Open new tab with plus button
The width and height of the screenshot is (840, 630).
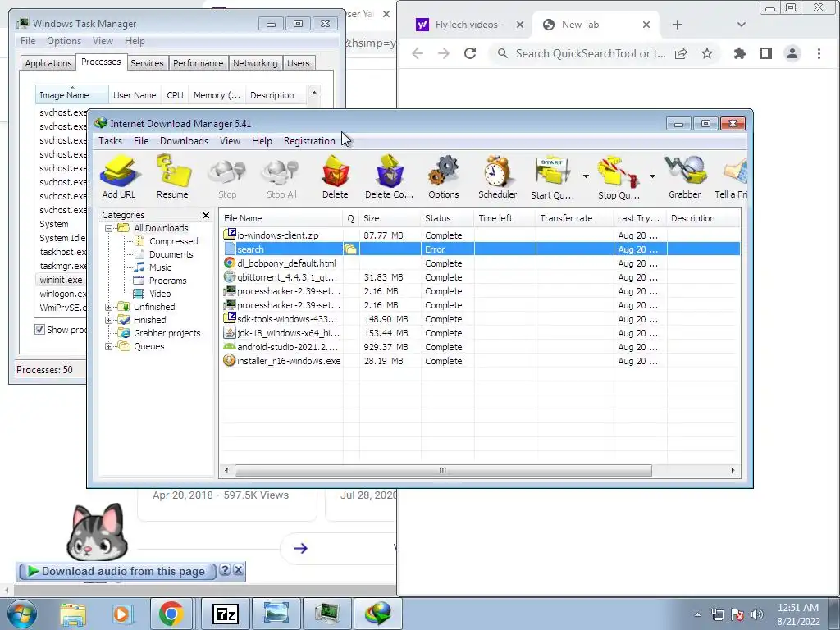tap(677, 25)
